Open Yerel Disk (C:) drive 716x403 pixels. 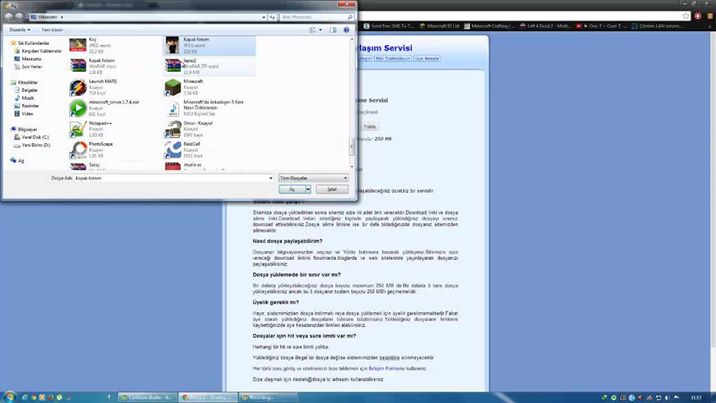(32, 137)
